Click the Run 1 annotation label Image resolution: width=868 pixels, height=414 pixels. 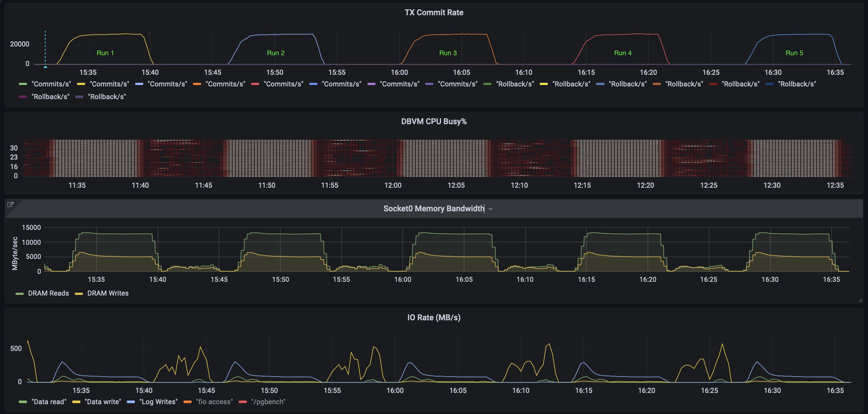pos(105,53)
